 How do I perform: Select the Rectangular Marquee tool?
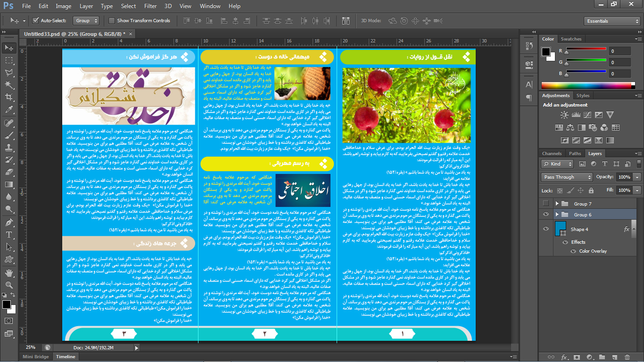pyautogui.click(x=8, y=60)
